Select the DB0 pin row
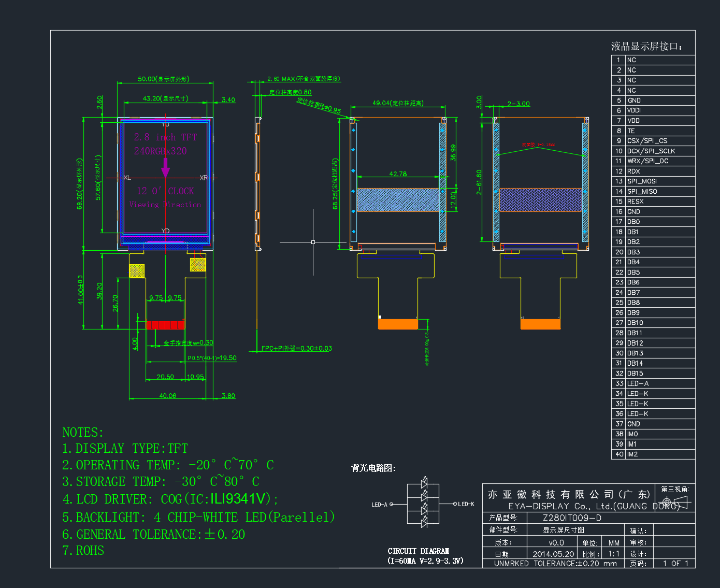The width and height of the screenshot is (720, 588). click(x=653, y=222)
